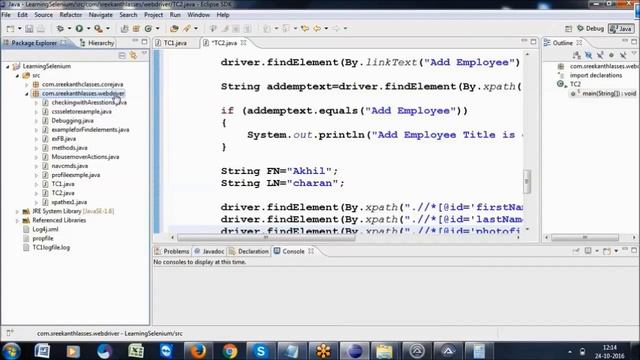Open the Search toolbar dropdown arrow
This screenshot has height=360, width=640.
(x=196, y=29)
